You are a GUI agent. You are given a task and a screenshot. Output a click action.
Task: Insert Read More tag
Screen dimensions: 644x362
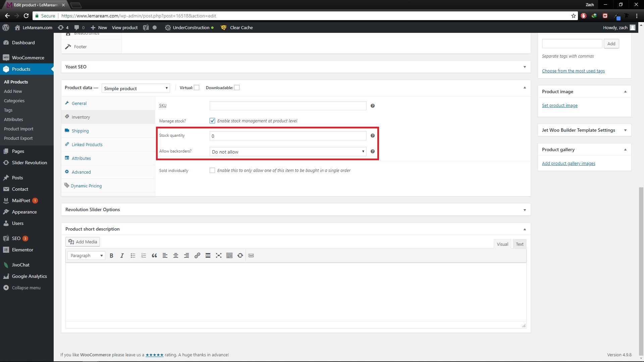click(x=208, y=256)
